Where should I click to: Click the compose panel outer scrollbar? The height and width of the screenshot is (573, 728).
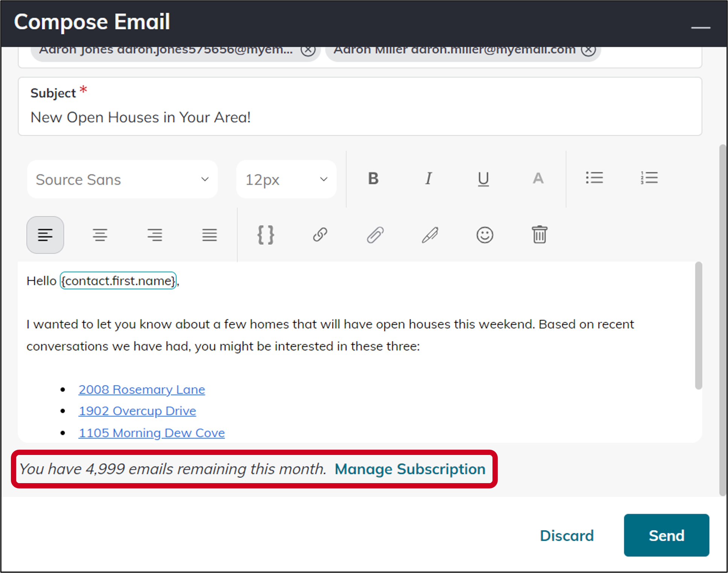[723, 320]
